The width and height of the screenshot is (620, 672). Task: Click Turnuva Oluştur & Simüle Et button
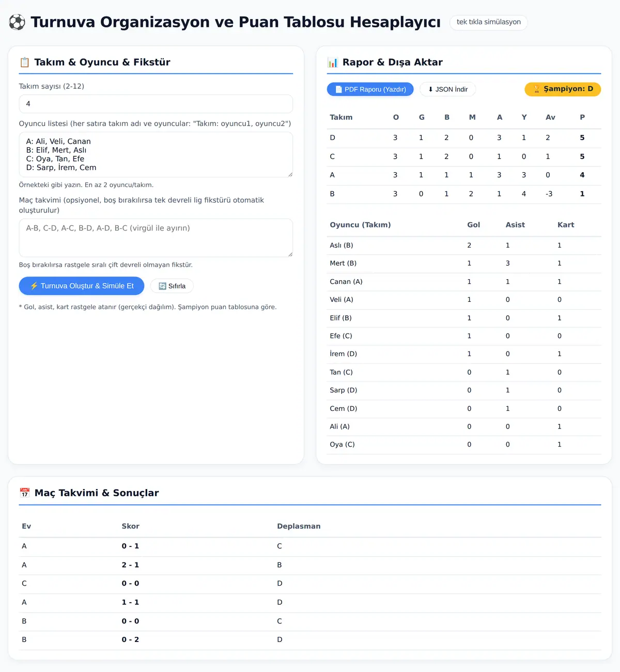coord(82,286)
